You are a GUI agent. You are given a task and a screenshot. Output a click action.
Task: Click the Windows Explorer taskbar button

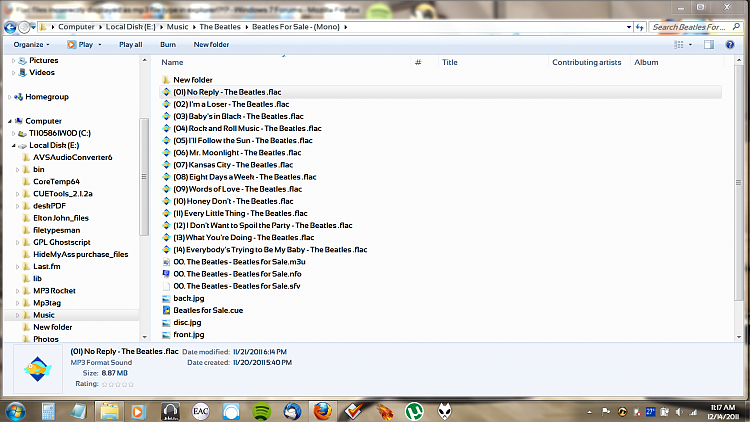tap(109, 411)
